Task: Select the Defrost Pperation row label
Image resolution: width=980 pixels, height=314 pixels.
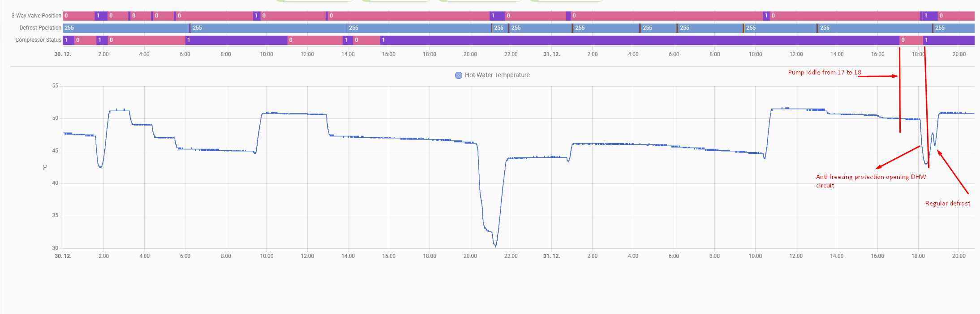Action: coord(40,28)
